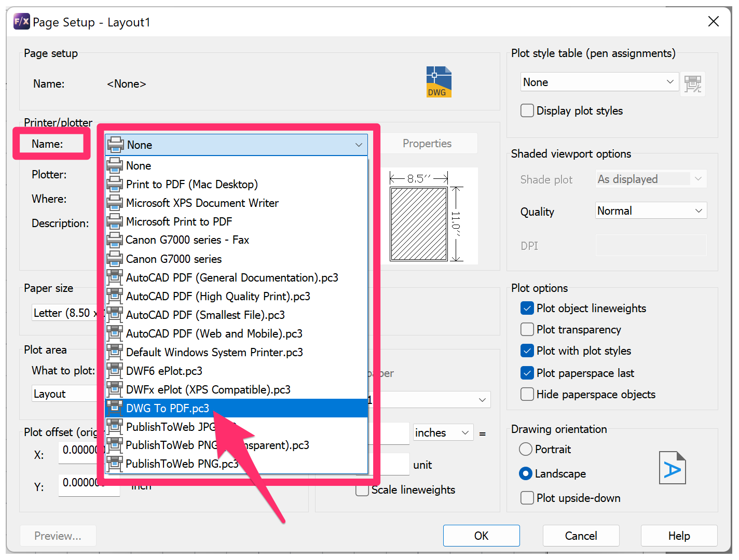Select None from the printer list
739x560 pixels.
click(x=237, y=166)
